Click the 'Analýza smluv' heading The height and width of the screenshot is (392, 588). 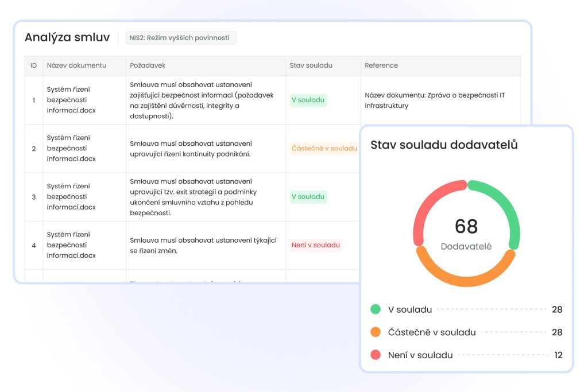(x=67, y=37)
